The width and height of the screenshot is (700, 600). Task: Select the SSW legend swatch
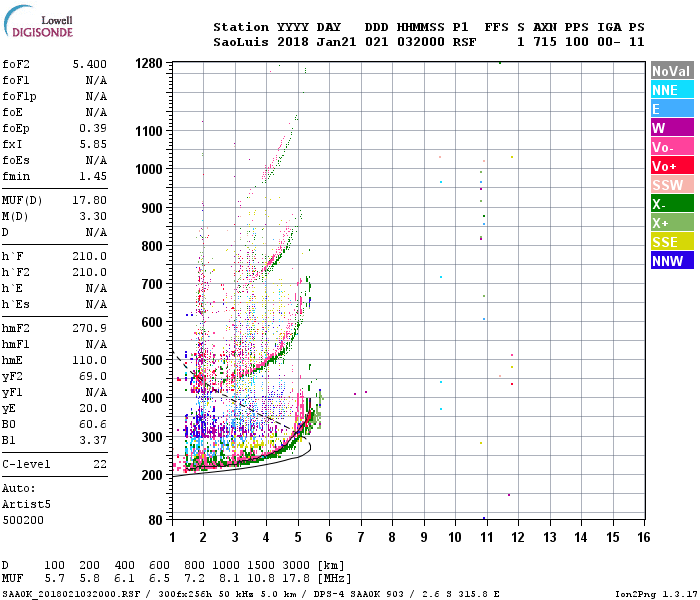[672, 185]
